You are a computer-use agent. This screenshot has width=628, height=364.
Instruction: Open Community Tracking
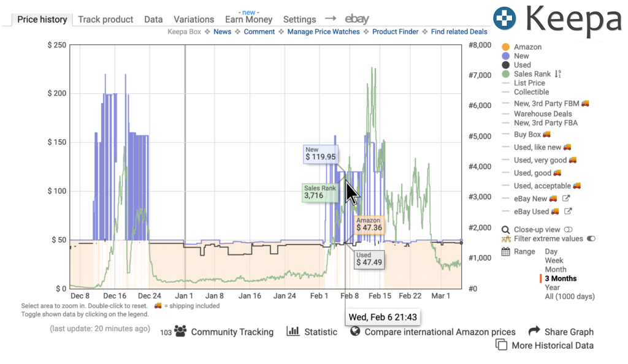tap(232, 332)
